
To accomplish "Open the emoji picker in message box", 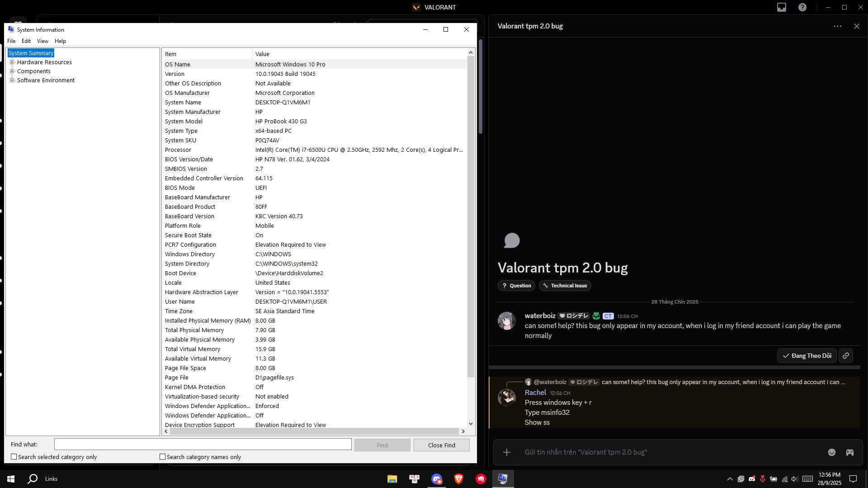I will (x=832, y=452).
